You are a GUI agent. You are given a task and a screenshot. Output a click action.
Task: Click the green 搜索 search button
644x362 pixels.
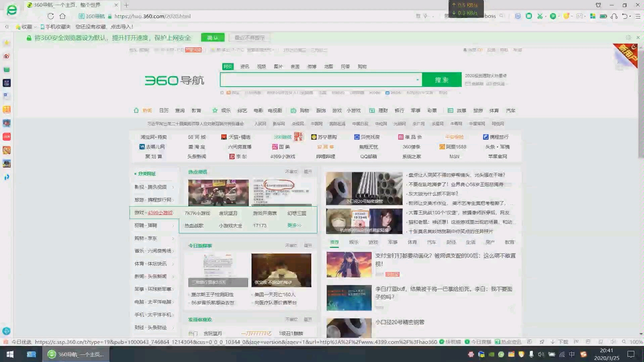[x=442, y=80]
